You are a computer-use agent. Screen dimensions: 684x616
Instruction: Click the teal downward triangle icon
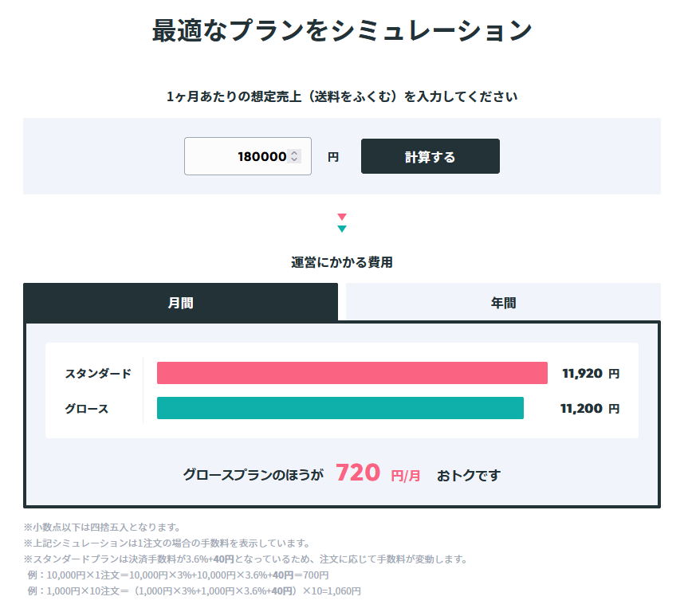pyautogui.click(x=342, y=229)
